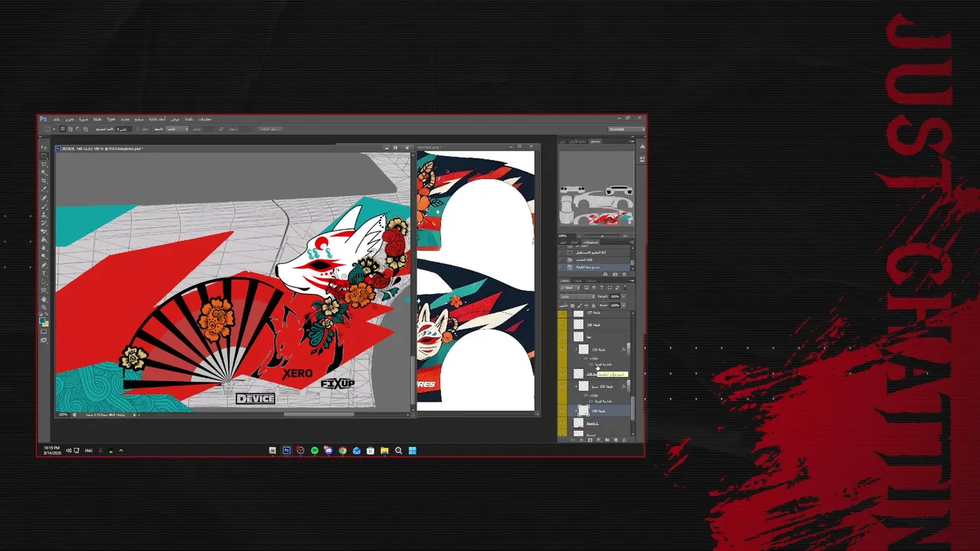Open the selection Style dropdown

tap(177, 129)
